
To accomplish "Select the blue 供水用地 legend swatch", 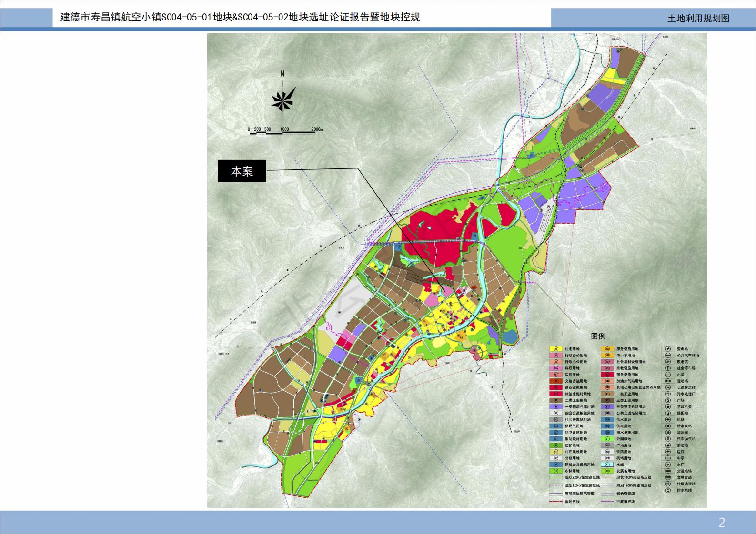I will 607,420.
